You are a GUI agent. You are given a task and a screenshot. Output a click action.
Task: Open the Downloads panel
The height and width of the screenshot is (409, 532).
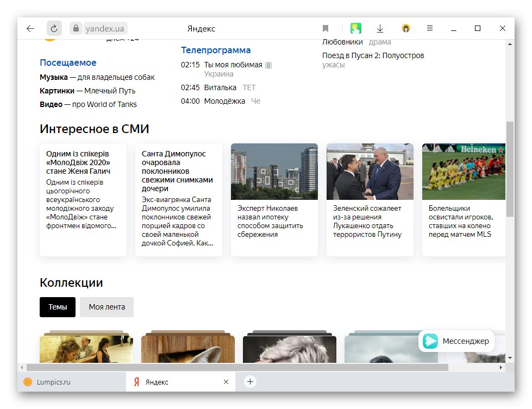click(380, 28)
